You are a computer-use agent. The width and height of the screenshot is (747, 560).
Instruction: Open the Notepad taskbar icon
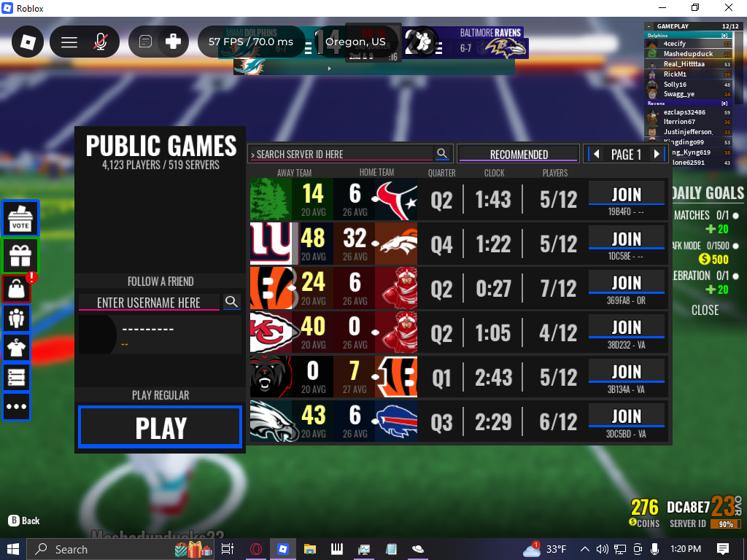(x=391, y=549)
